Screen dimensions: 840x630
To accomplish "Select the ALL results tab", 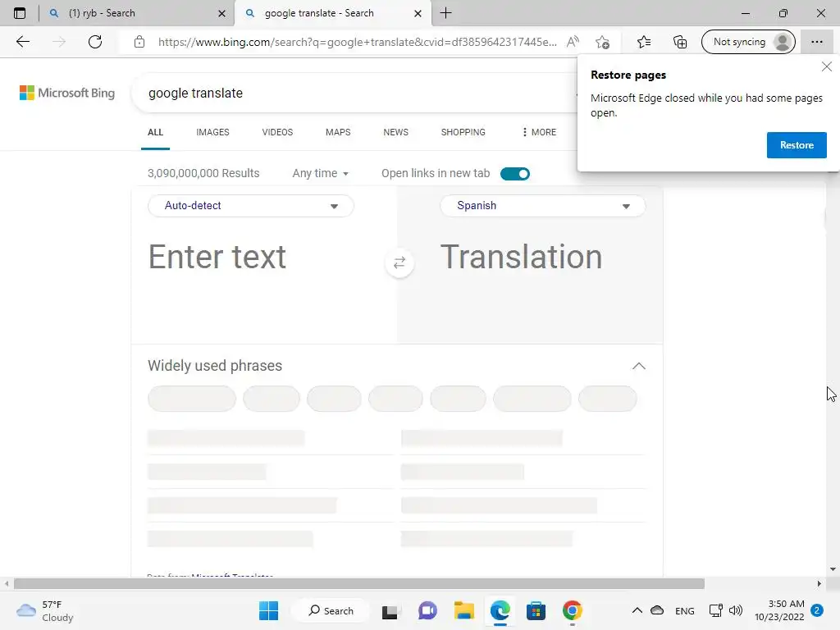I will 155,132.
